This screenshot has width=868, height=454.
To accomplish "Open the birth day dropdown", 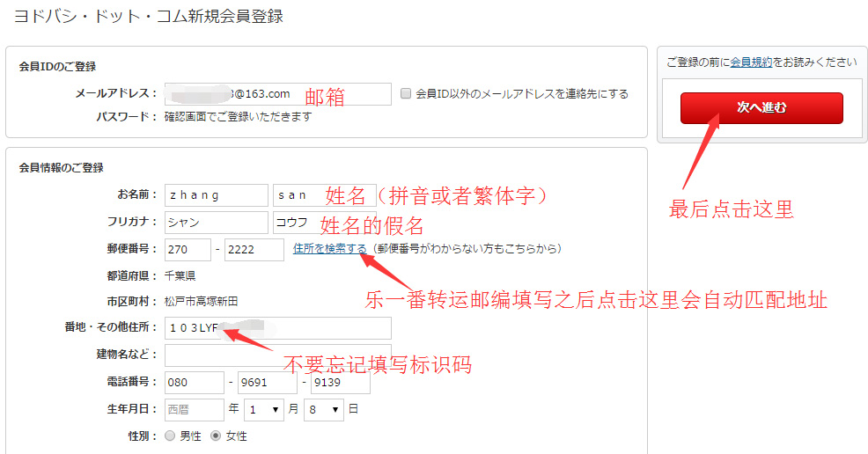I will click(x=324, y=410).
